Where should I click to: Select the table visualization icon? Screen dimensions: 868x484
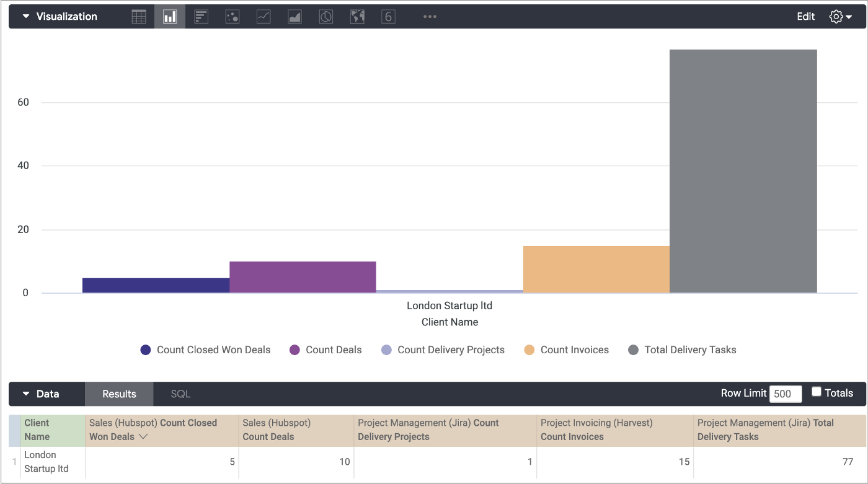point(139,17)
